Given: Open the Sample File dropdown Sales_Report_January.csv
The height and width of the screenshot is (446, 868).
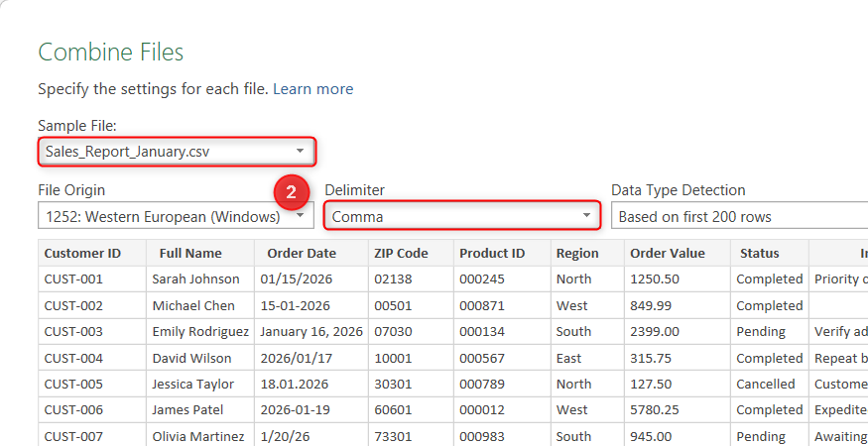Looking at the screenshot, I should pyautogui.click(x=177, y=152).
